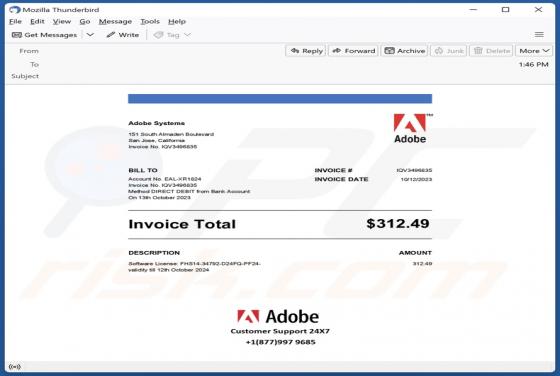Open the Thunderbird hamburger app menu

tap(539, 35)
